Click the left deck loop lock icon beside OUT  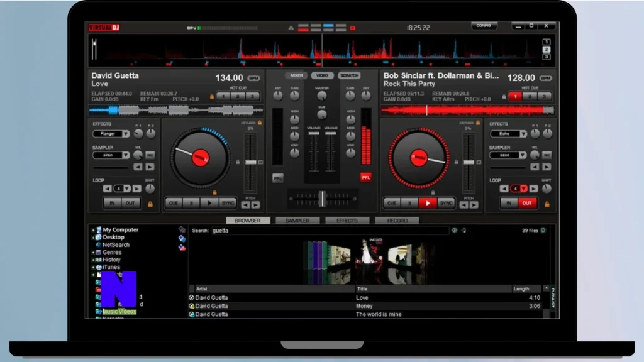[150, 204]
